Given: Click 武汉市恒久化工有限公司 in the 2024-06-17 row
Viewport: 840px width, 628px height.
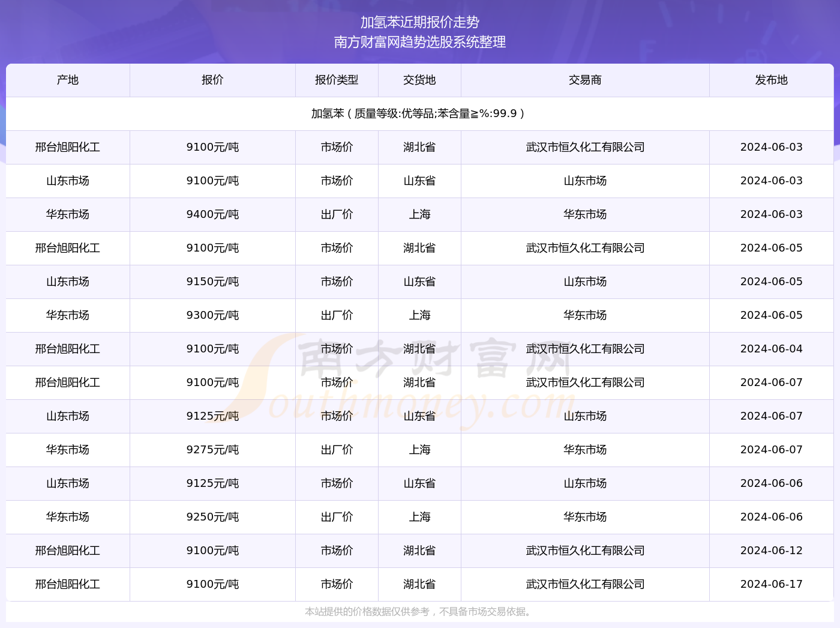Looking at the screenshot, I should (585, 584).
